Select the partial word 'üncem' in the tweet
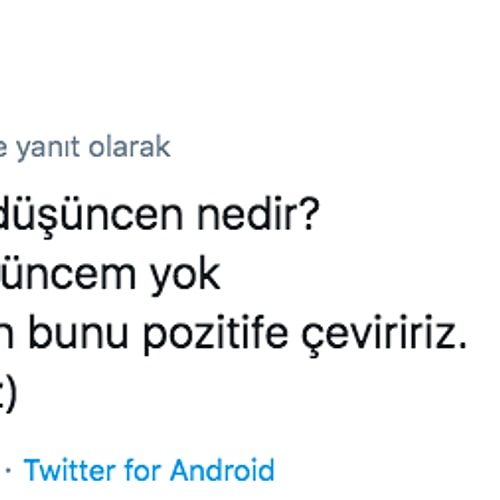Viewport: 500px width, 500px height. click(x=68, y=275)
